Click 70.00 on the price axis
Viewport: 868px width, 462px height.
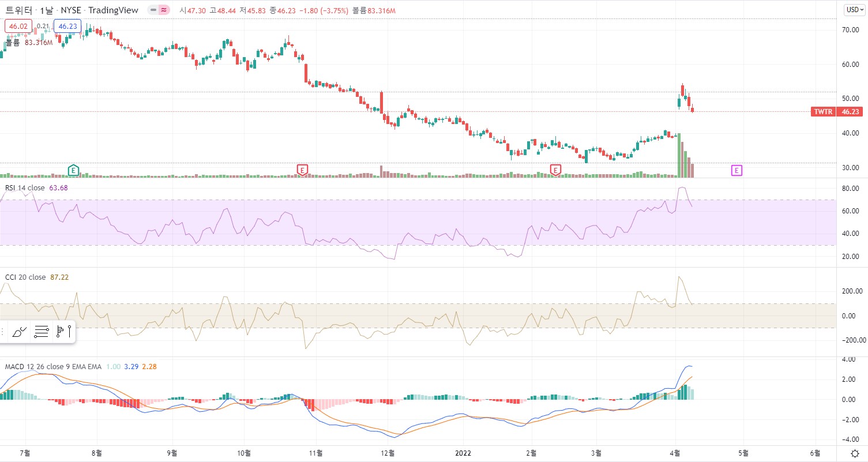tap(851, 29)
